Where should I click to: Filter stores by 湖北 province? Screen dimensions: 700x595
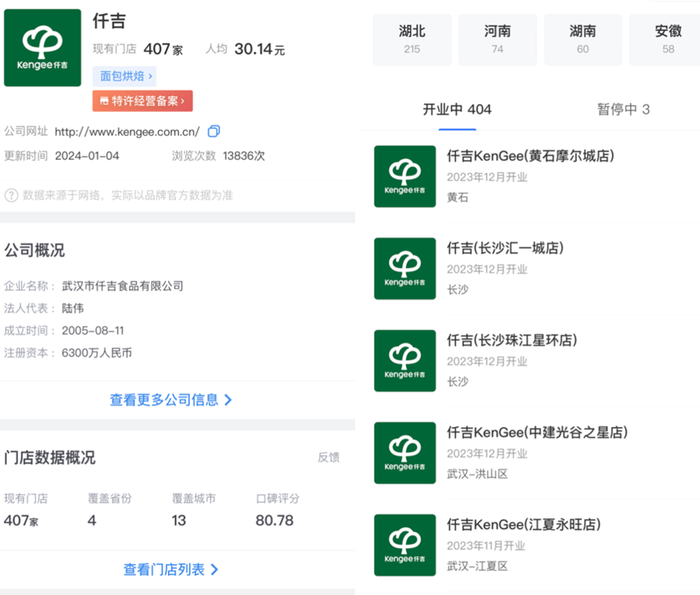point(412,40)
